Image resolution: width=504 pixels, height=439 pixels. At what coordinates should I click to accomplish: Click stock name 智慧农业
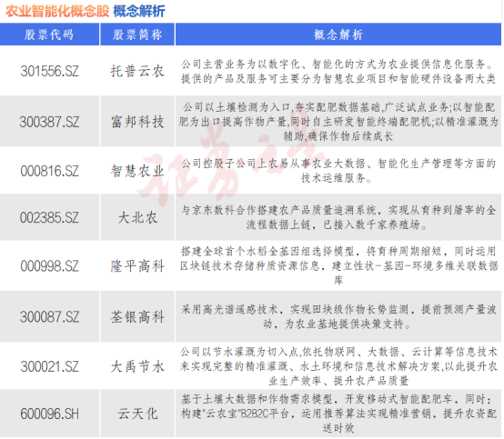tap(137, 171)
